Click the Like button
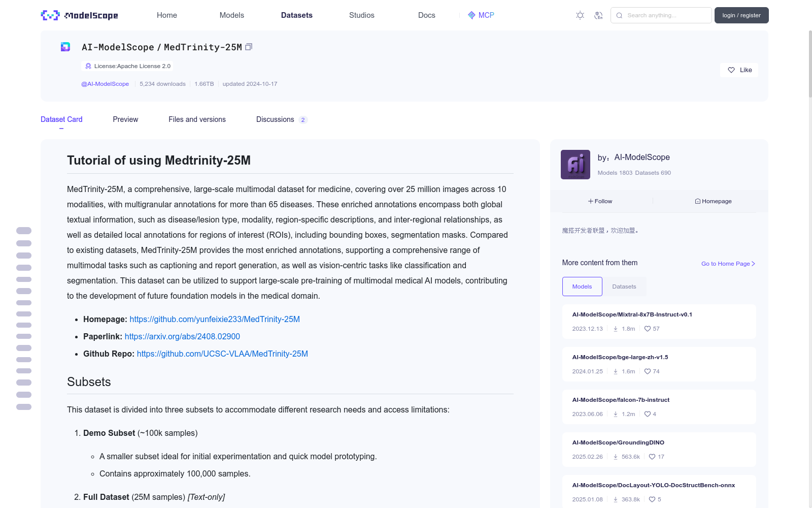Viewport: 812px width, 508px height. (x=739, y=70)
